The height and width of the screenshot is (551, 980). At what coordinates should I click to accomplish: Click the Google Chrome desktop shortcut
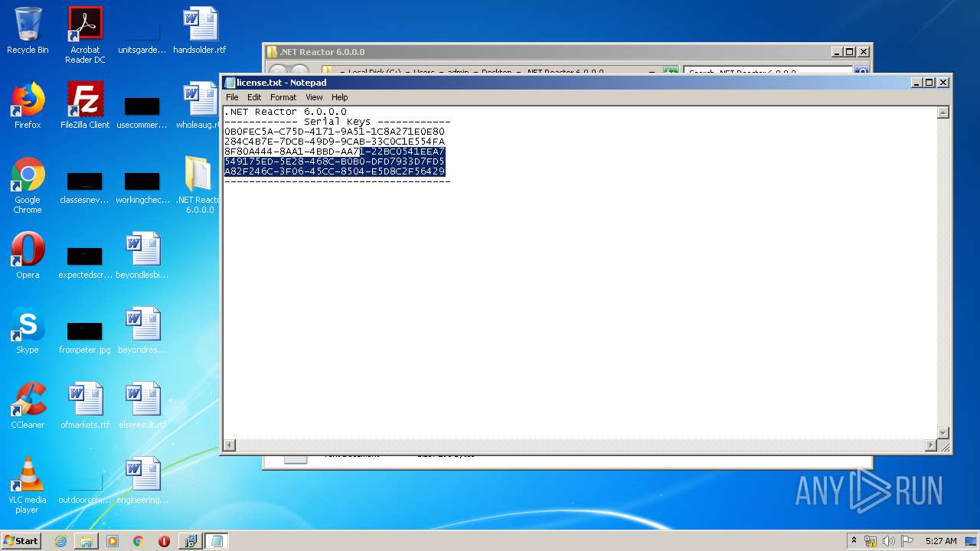tap(28, 185)
